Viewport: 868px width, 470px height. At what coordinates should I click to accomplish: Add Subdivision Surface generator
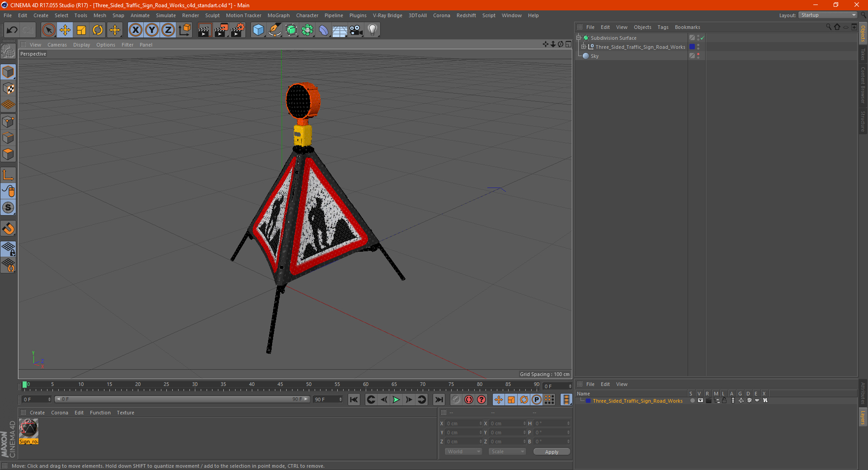click(x=291, y=30)
